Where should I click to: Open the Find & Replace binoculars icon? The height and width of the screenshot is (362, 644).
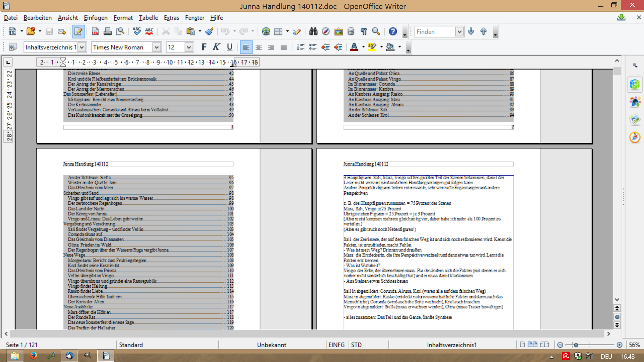pos(313,32)
